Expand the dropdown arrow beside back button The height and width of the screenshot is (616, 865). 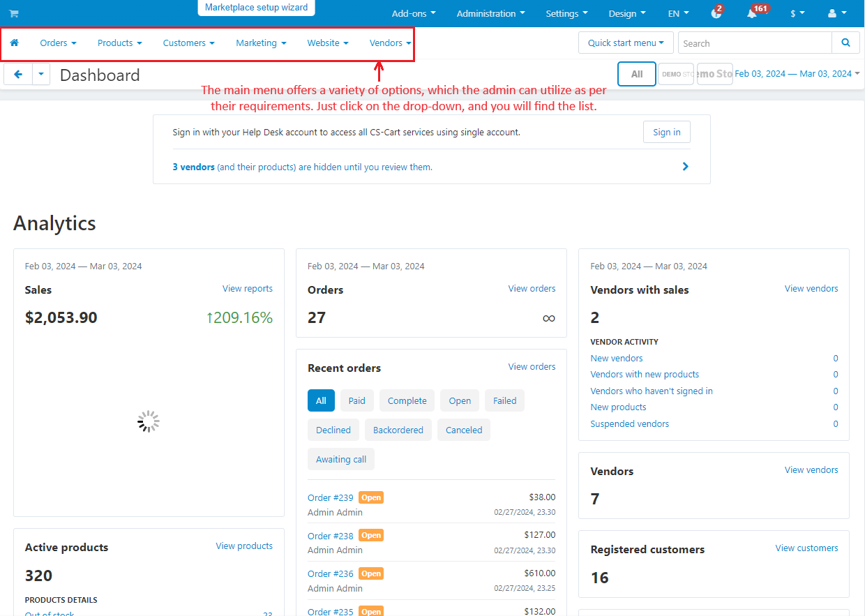coord(41,74)
